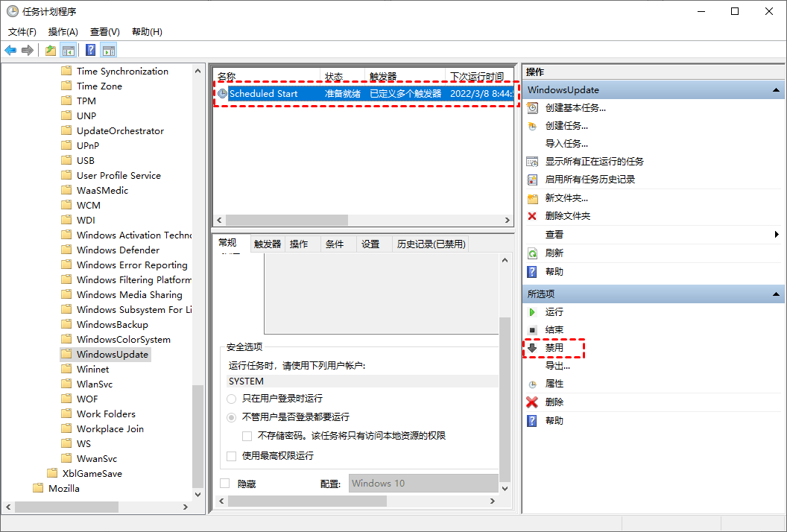Click the disable task down-arrow icon
Screen dimensions: 787x532
click(x=532, y=347)
